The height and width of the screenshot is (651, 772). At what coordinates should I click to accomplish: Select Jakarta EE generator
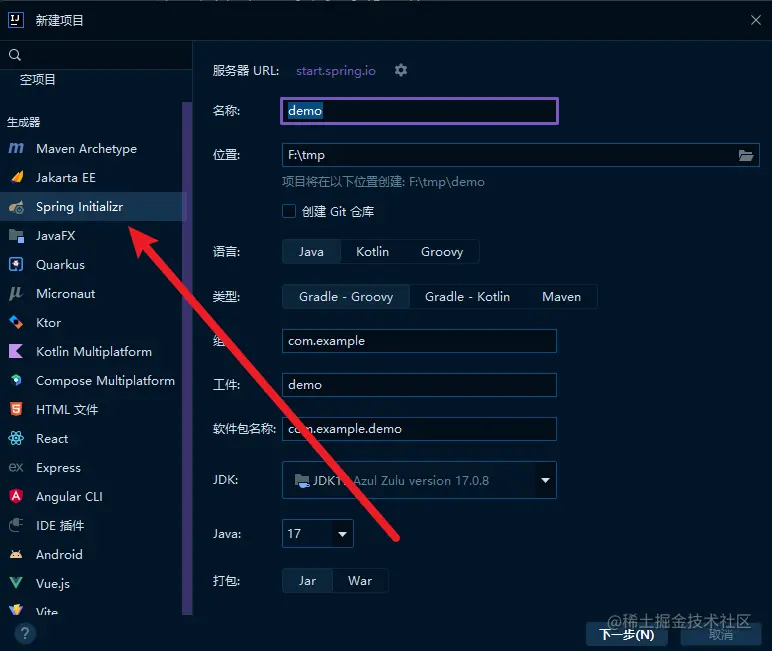pyautogui.click(x=93, y=177)
